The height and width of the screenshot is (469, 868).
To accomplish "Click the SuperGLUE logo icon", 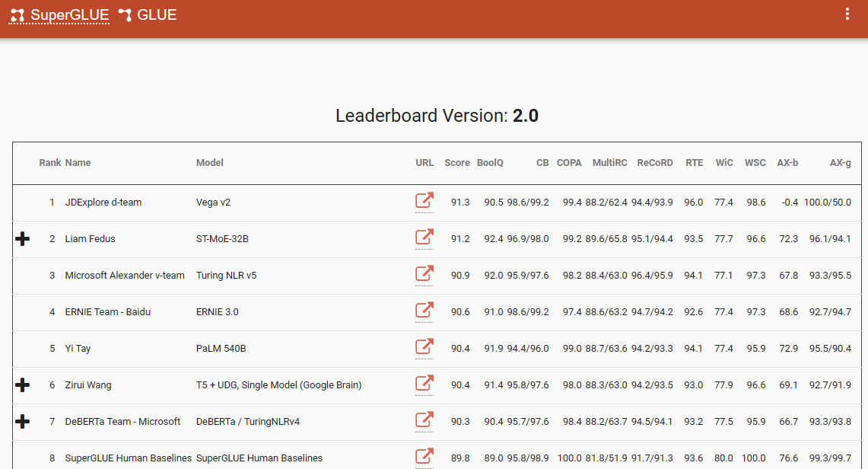I will (x=17, y=15).
